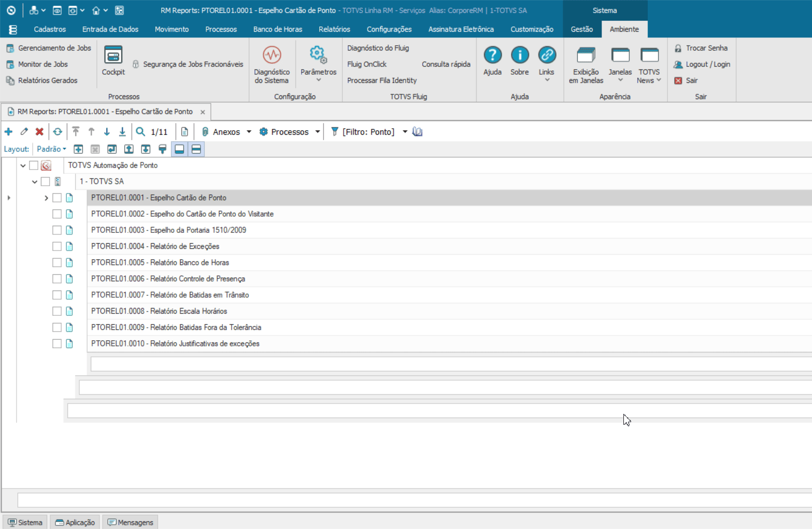The width and height of the screenshot is (812, 529).
Task: Click the search magnifier icon
Action: coord(140,132)
